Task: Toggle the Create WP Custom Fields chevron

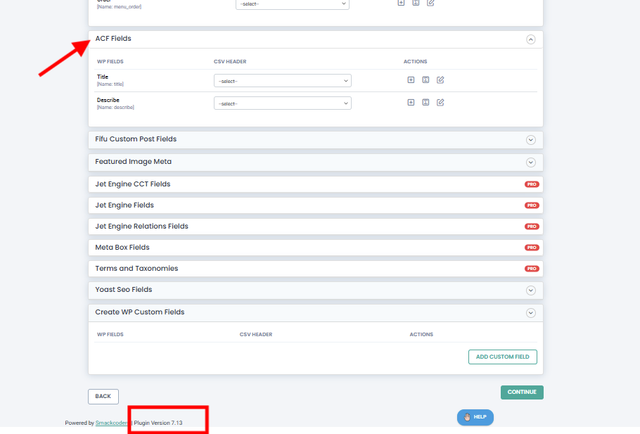Action: [530, 313]
